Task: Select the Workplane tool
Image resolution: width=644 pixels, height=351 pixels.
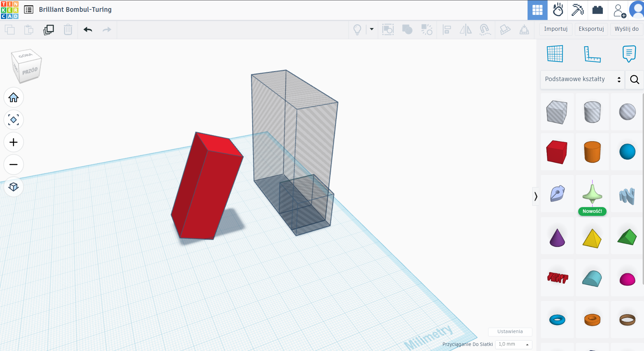Action: tap(555, 54)
